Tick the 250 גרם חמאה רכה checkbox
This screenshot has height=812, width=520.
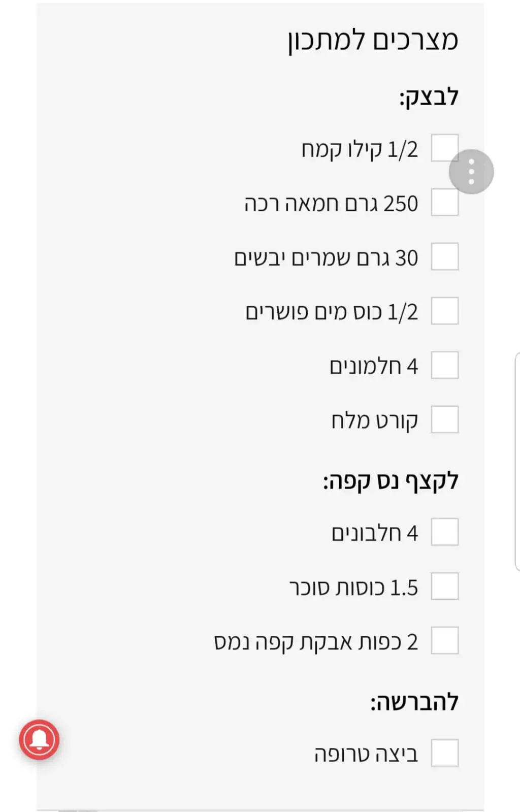[444, 203]
